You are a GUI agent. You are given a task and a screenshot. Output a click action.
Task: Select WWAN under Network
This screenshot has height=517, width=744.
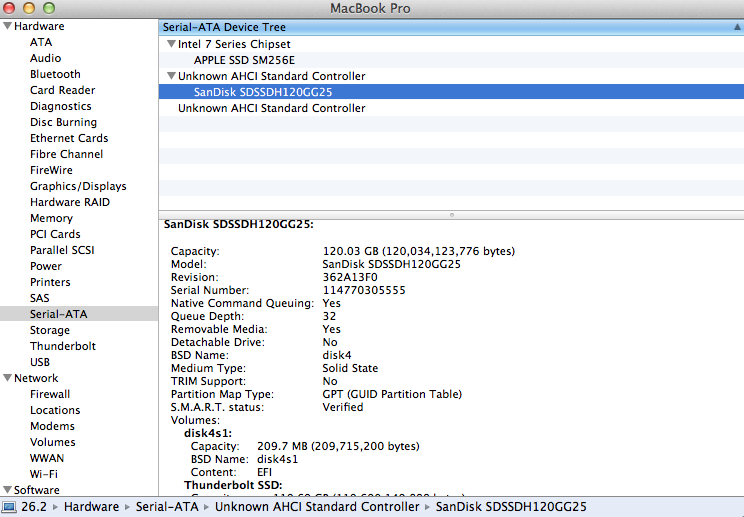pyautogui.click(x=47, y=458)
